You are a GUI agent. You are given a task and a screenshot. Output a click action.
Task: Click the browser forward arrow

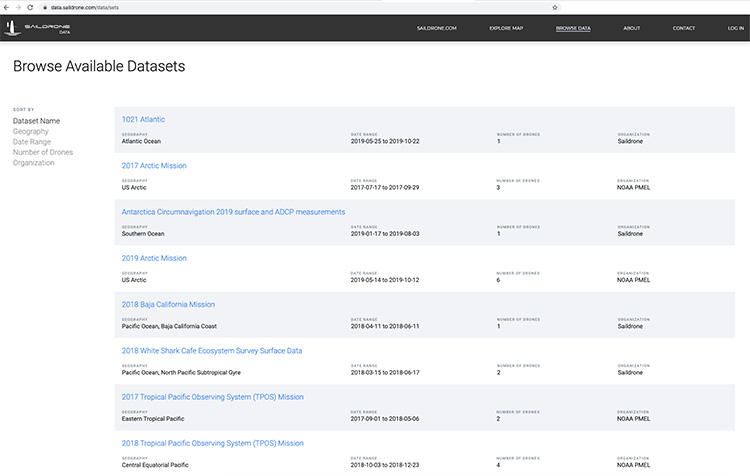coord(17,6)
